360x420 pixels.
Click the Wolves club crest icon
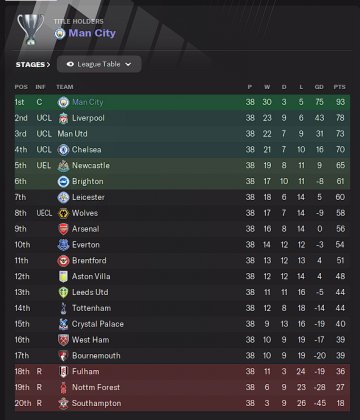(x=63, y=213)
